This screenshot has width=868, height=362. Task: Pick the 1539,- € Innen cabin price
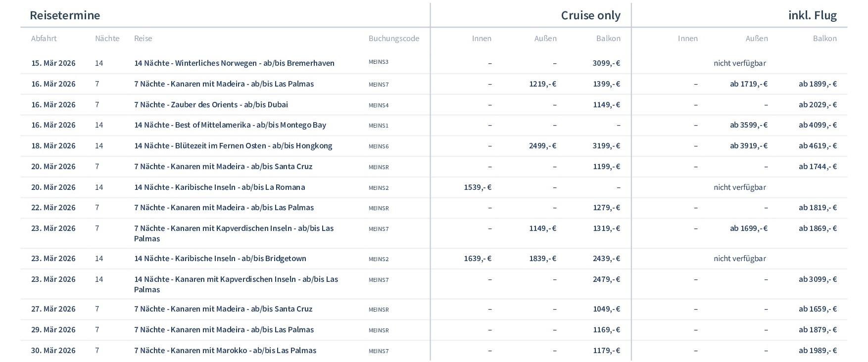click(478, 187)
